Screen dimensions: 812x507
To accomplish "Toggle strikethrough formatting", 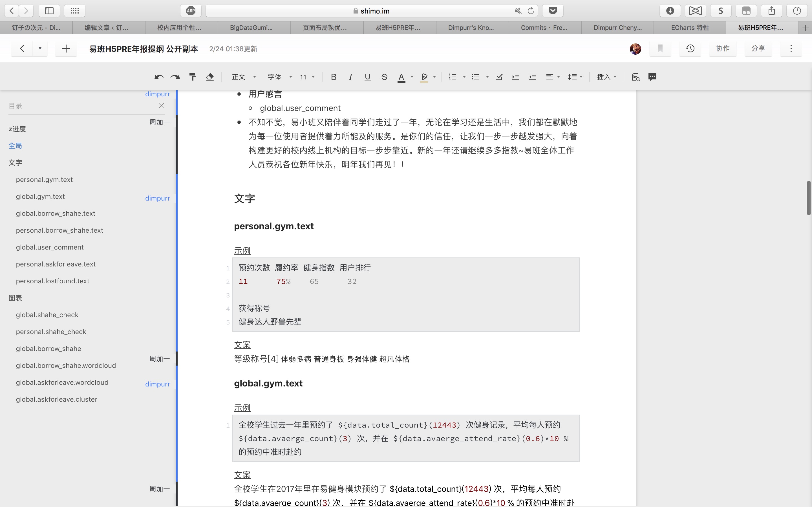I will [384, 77].
